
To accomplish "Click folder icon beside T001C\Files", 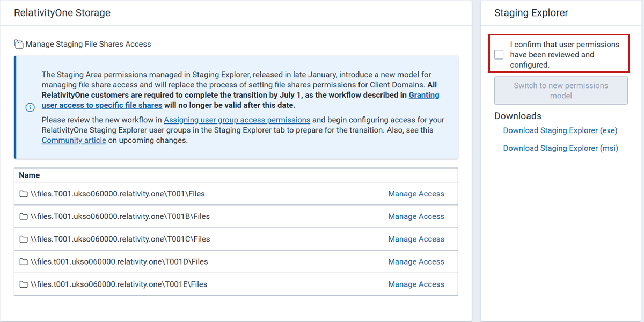I will pos(24,239).
